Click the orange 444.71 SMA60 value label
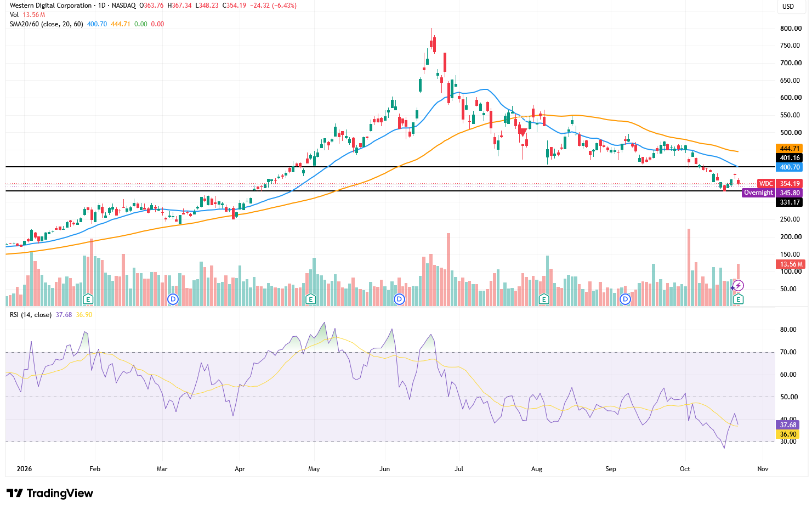The height and width of the screenshot is (509, 812). [790, 149]
